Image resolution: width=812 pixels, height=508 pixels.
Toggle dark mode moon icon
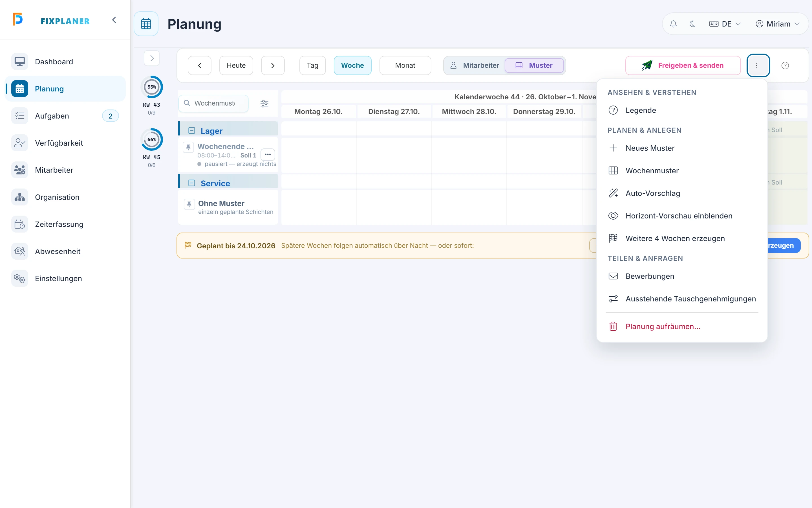point(692,24)
